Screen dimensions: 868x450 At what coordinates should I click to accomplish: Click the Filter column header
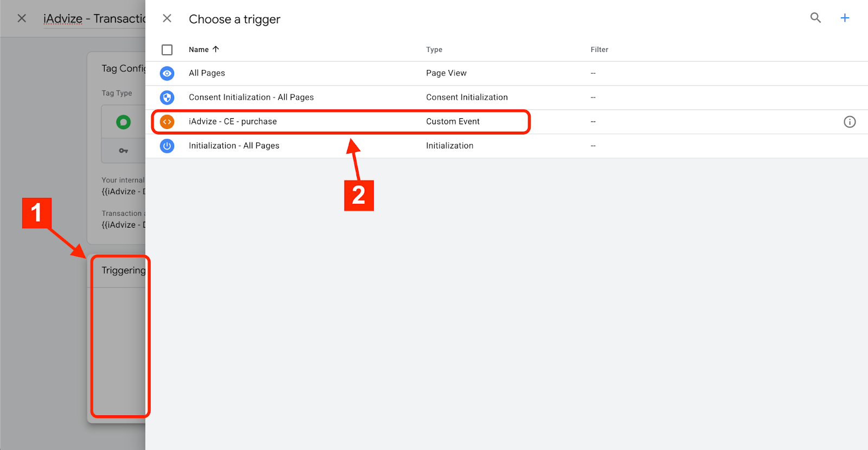(599, 49)
